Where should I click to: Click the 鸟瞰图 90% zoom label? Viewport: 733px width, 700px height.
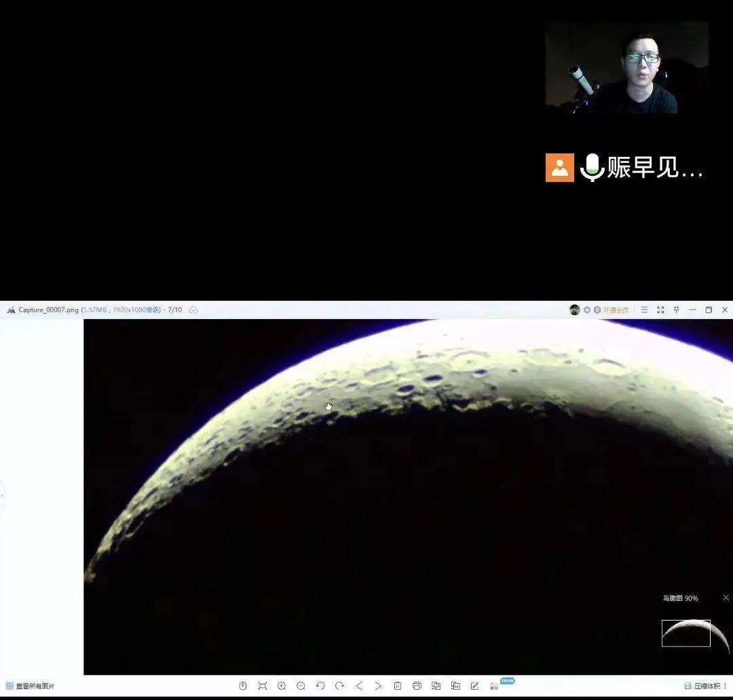coord(680,598)
